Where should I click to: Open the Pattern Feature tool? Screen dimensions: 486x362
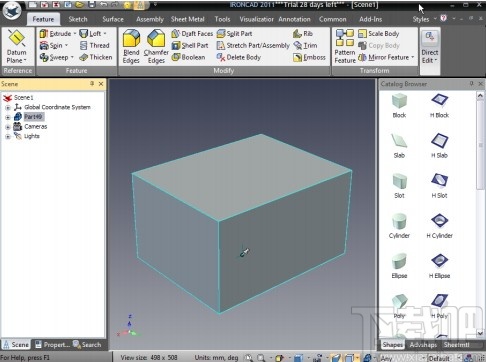pyautogui.click(x=345, y=47)
